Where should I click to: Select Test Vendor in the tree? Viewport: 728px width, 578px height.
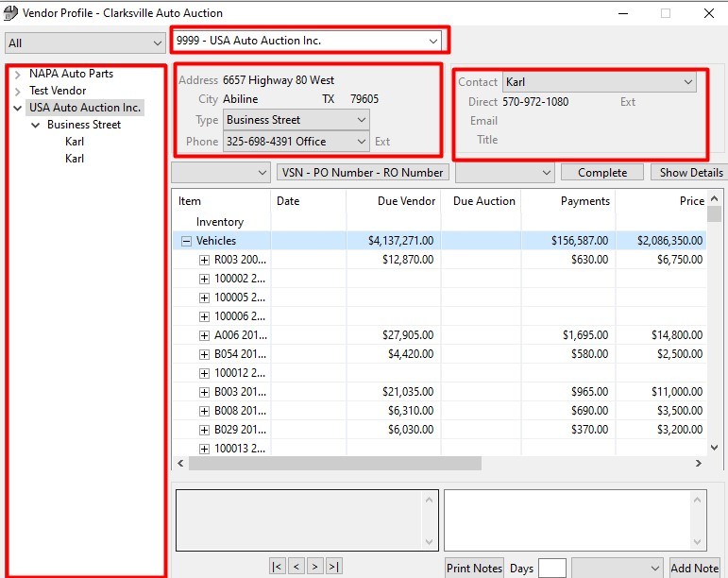[x=58, y=91]
